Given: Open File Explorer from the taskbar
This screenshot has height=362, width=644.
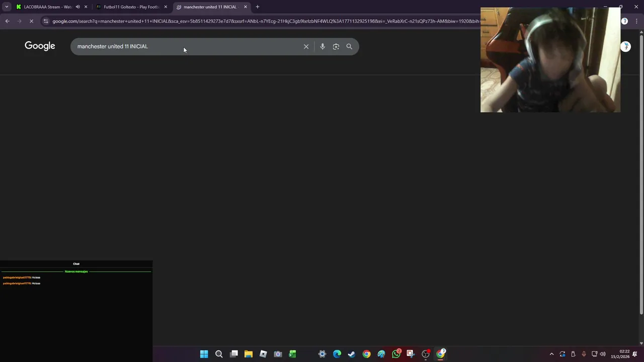Looking at the screenshot, I should point(249,354).
